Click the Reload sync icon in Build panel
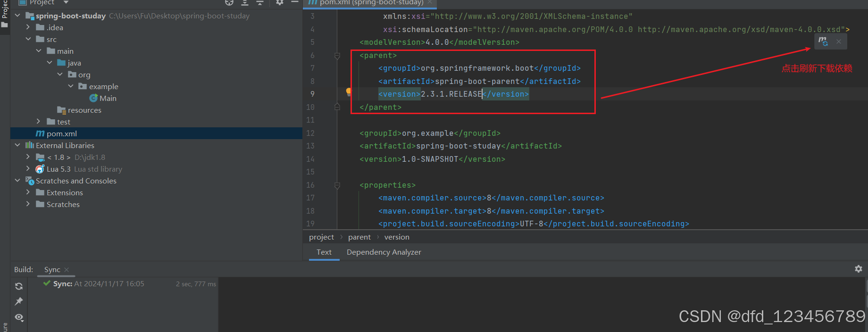This screenshot has width=868, height=332. [x=19, y=286]
